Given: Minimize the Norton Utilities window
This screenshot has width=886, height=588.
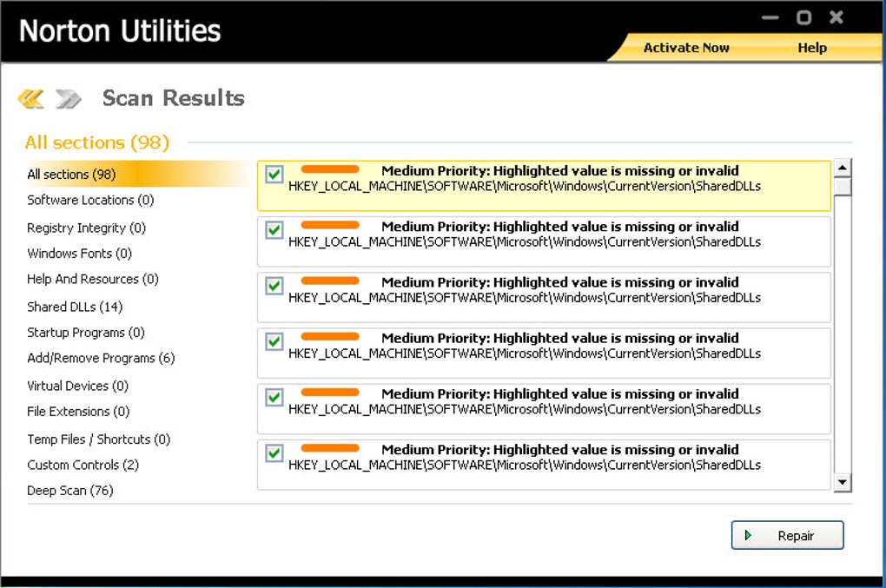Looking at the screenshot, I should click(x=770, y=17).
